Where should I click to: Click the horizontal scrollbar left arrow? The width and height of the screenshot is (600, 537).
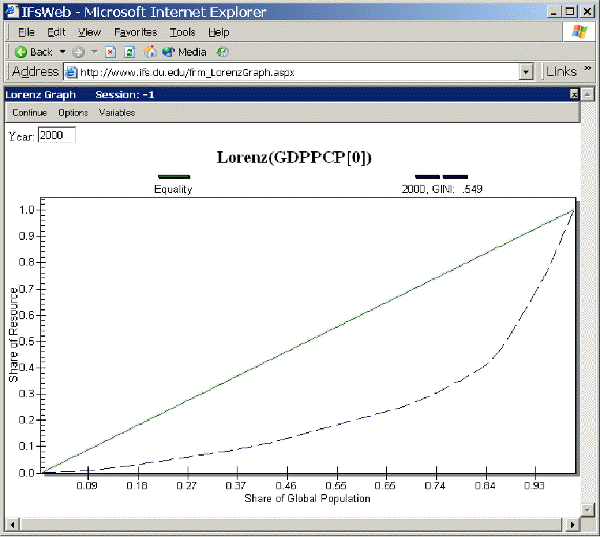(x=13, y=524)
